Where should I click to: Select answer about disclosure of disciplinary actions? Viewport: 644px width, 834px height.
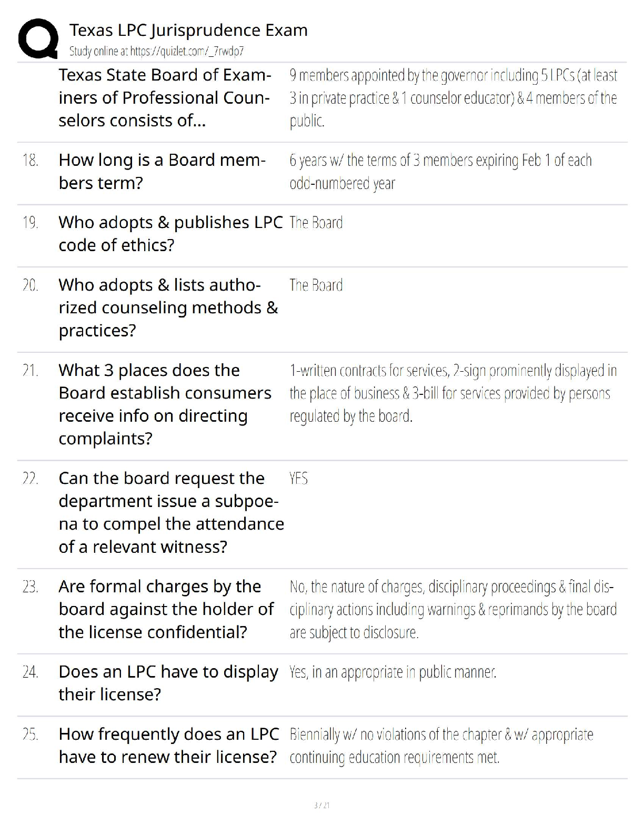coord(452,609)
